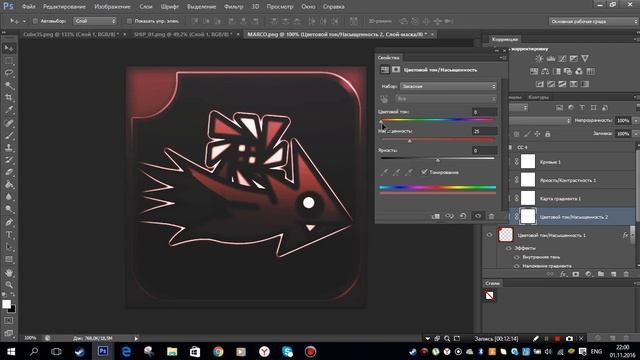Switch to the Контуры panel tab
The height and width of the screenshot is (360, 640).
pyautogui.click(x=538, y=97)
